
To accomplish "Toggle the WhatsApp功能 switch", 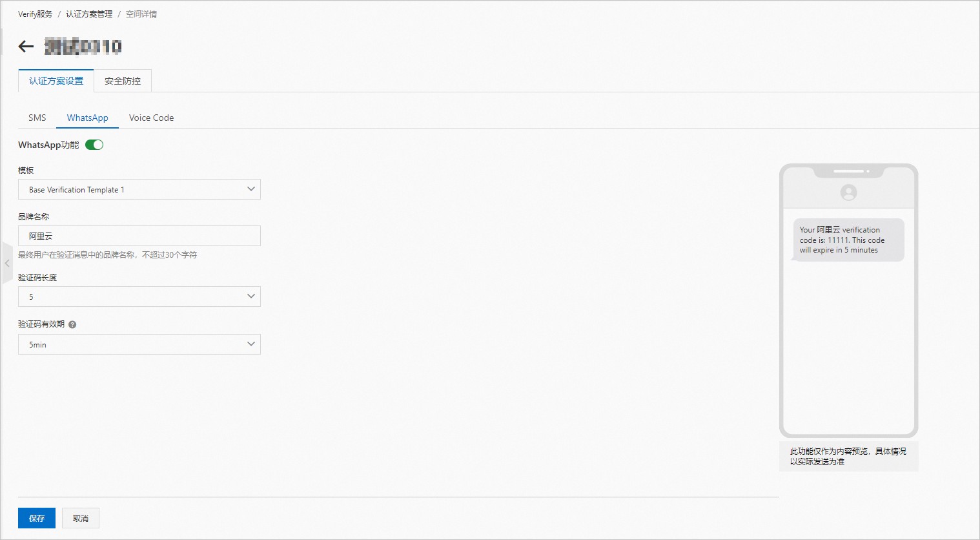I will coord(94,145).
